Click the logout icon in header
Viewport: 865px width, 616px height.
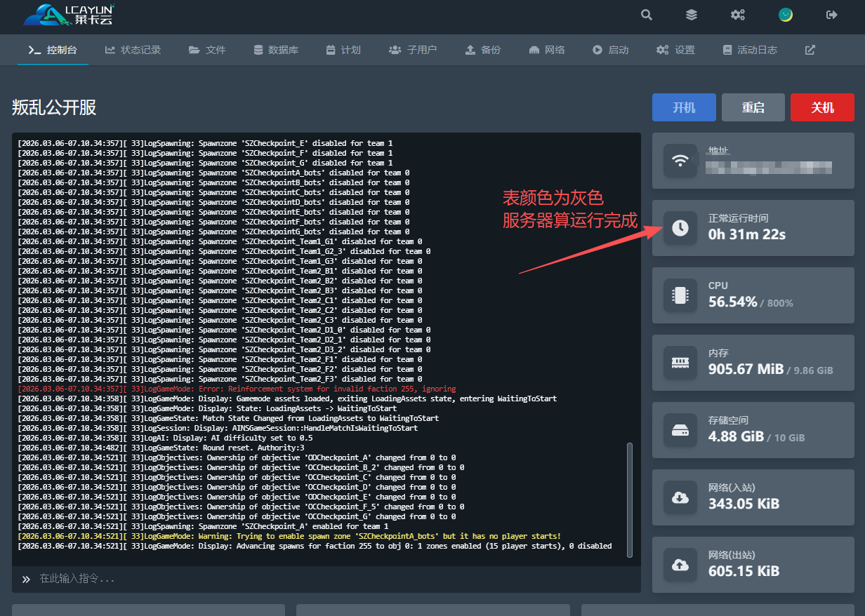coord(832,15)
